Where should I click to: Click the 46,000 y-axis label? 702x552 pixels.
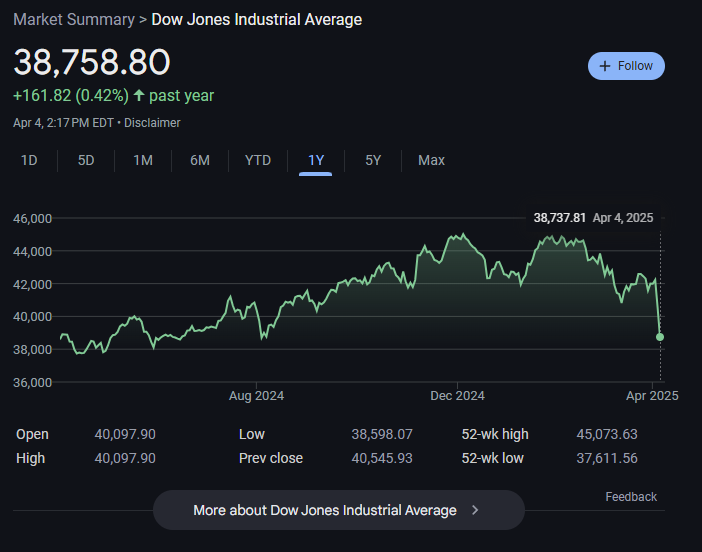coord(33,218)
